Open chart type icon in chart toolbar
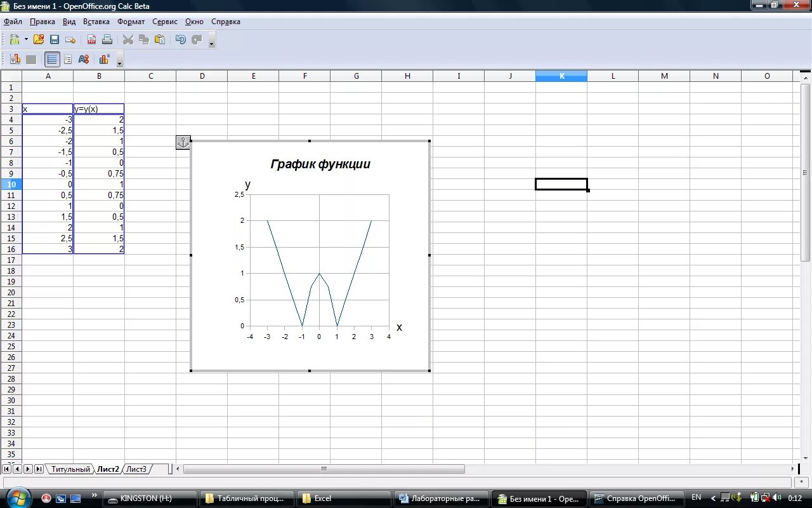812x508 pixels. (x=15, y=59)
